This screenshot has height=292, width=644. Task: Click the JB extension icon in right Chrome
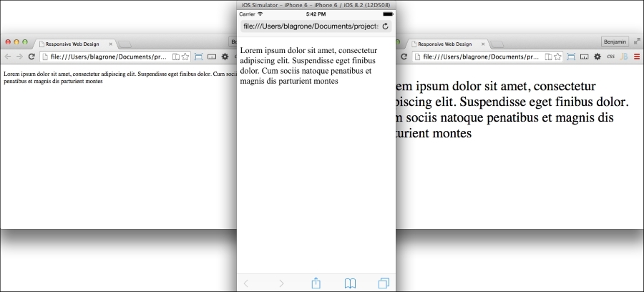(x=623, y=57)
